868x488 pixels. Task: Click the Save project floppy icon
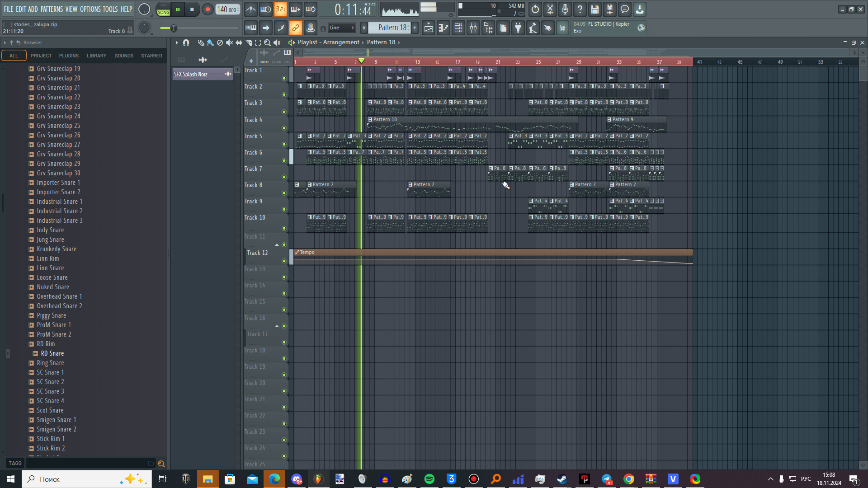click(x=594, y=9)
